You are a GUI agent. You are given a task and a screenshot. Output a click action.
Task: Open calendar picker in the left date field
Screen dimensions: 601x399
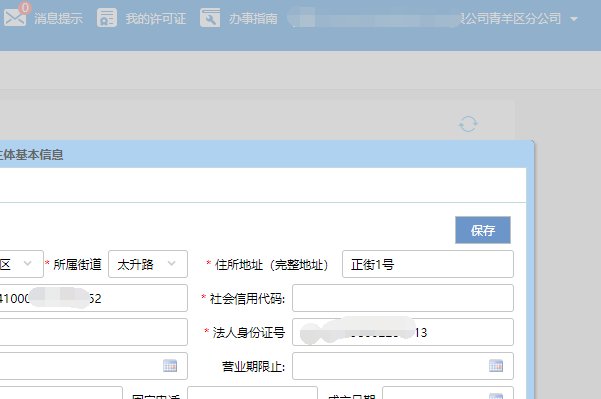click(x=170, y=366)
